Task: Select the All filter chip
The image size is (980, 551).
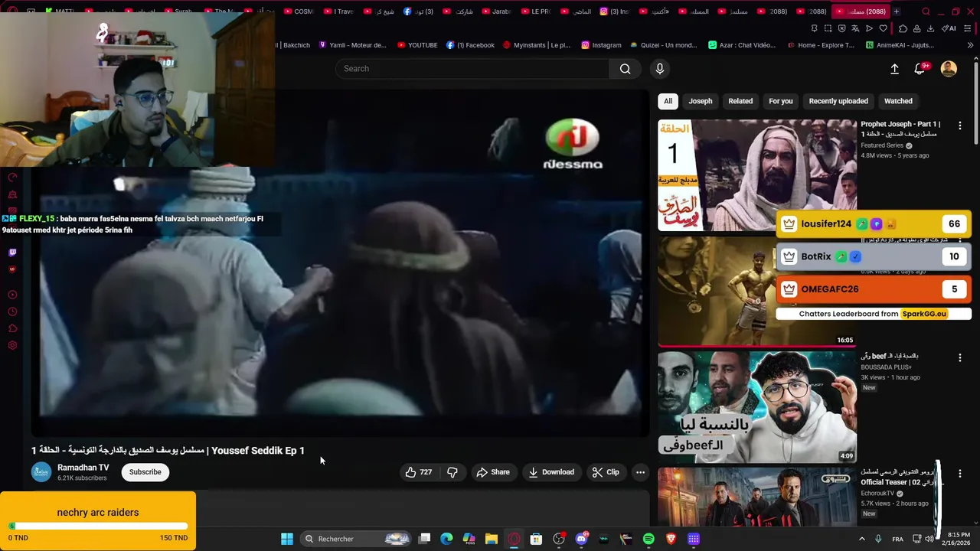Action: tap(668, 101)
